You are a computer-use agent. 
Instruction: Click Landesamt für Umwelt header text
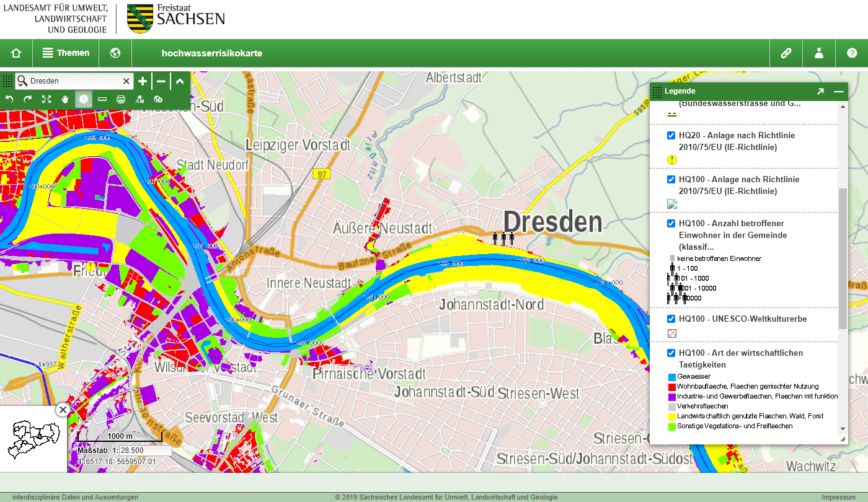55,18
